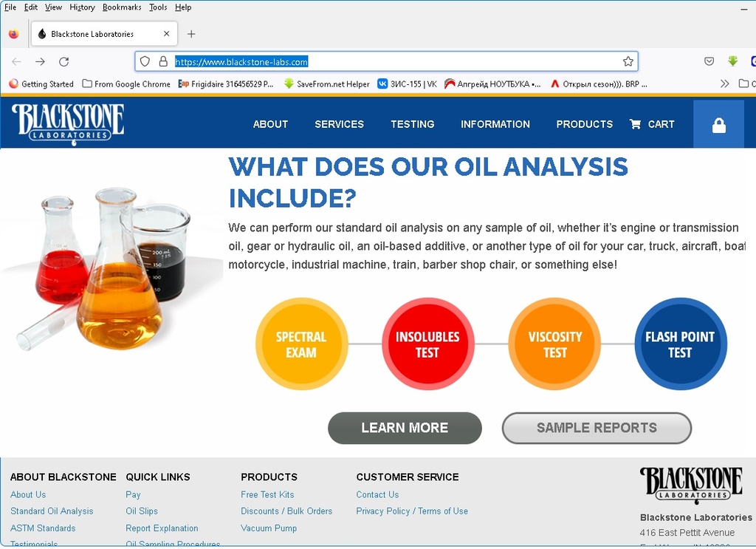
Task: Open the Edit menu
Action: click(x=31, y=7)
